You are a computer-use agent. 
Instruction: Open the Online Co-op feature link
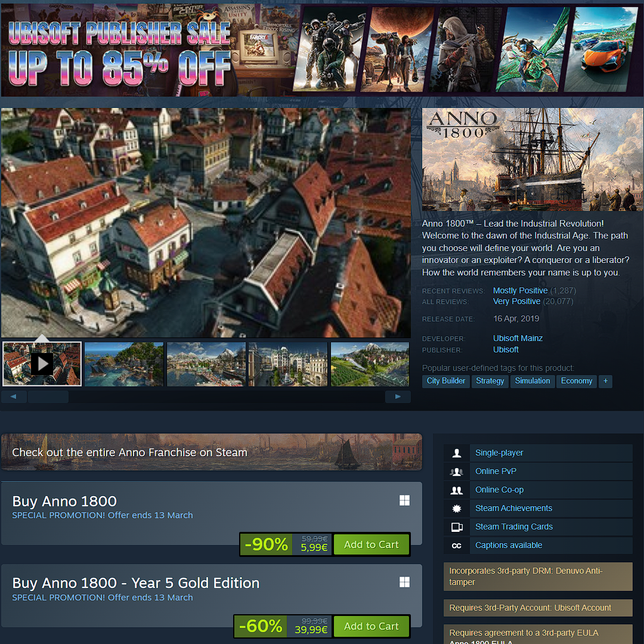pos(500,490)
